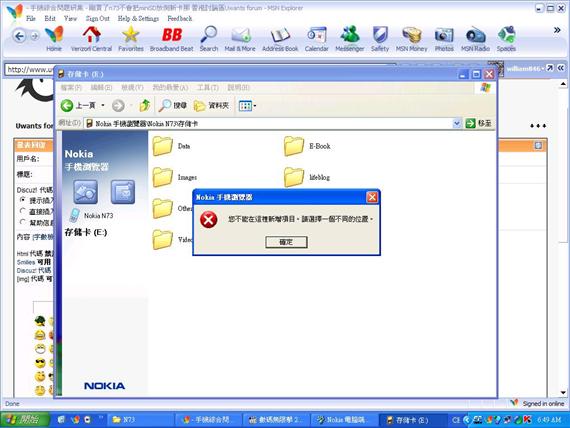Click the OK button in the error dialog
Viewport: 570px width, 428px height.
click(286, 242)
